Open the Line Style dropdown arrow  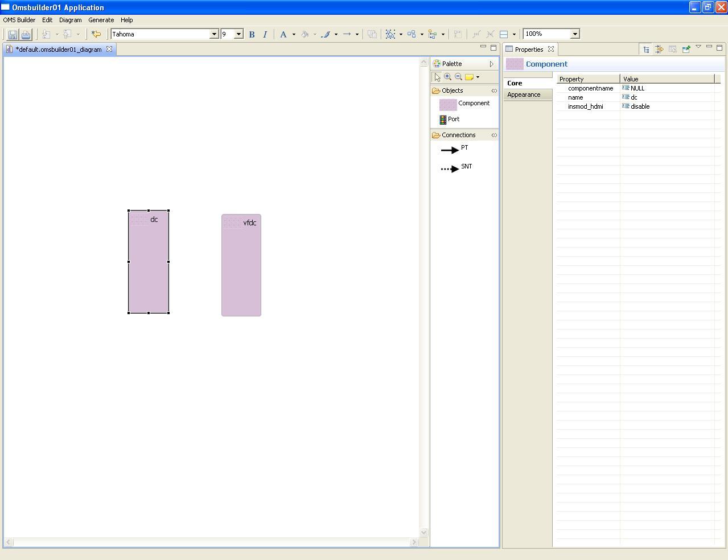coord(357,34)
